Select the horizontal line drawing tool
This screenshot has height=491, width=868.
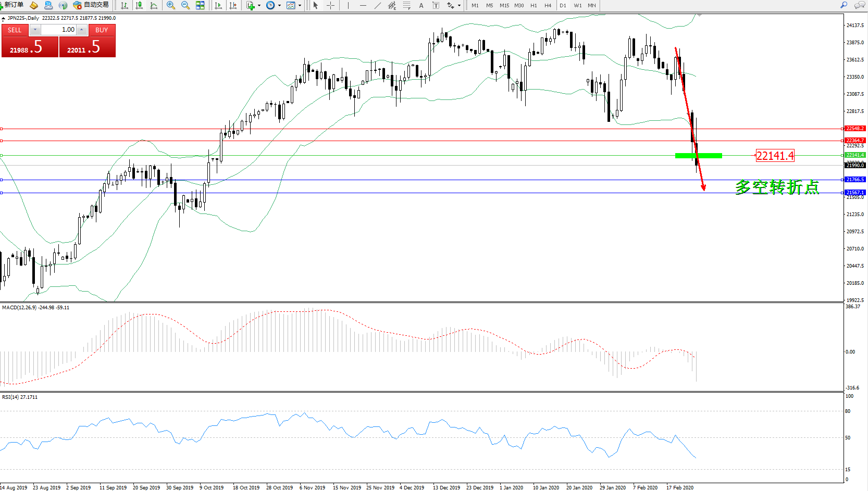pos(363,5)
